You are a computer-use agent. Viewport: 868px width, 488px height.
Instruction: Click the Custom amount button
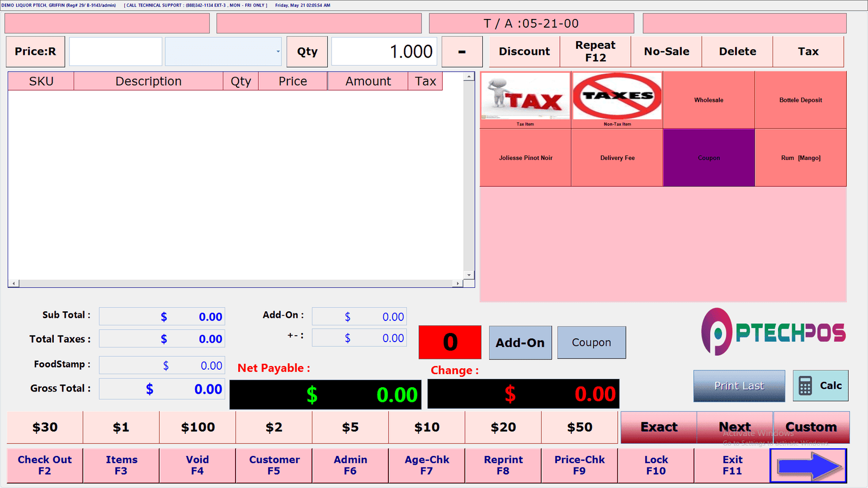[812, 427]
